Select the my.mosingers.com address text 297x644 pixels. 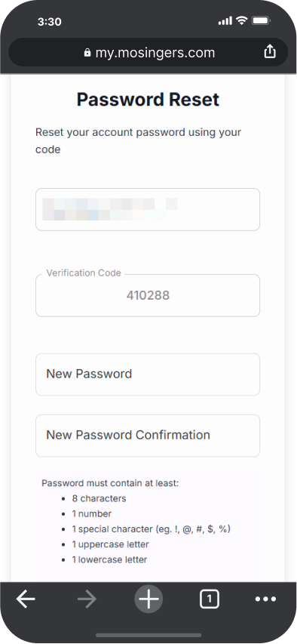click(155, 53)
